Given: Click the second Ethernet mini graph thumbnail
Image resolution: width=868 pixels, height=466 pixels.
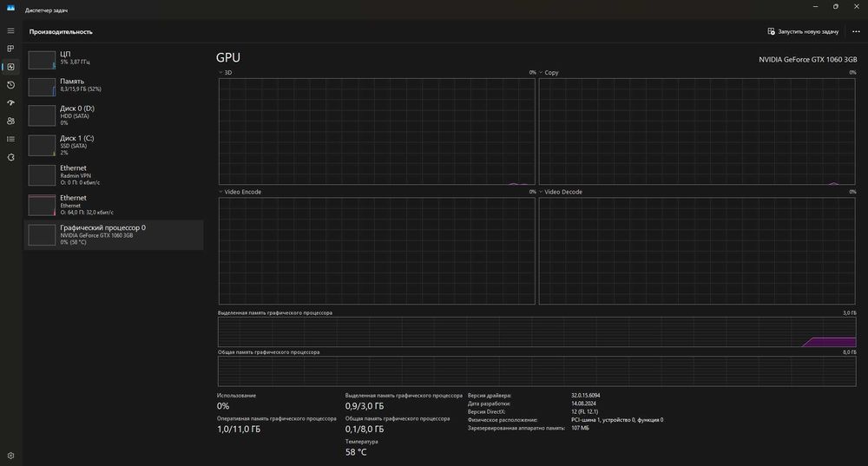Looking at the screenshot, I should coord(42,206).
